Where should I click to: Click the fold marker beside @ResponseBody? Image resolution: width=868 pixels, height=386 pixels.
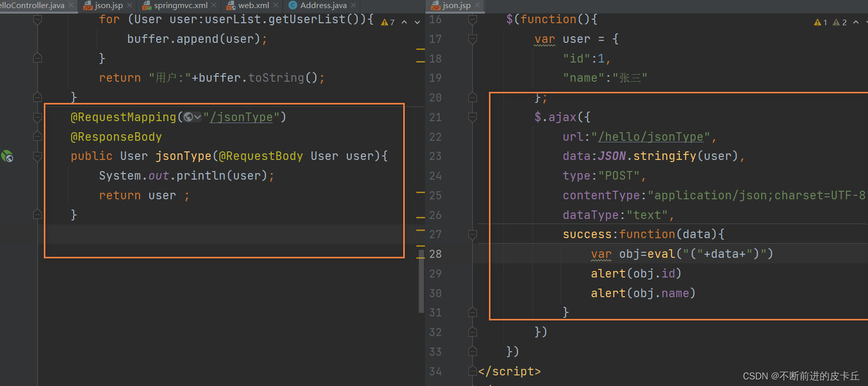pyautogui.click(x=37, y=136)
